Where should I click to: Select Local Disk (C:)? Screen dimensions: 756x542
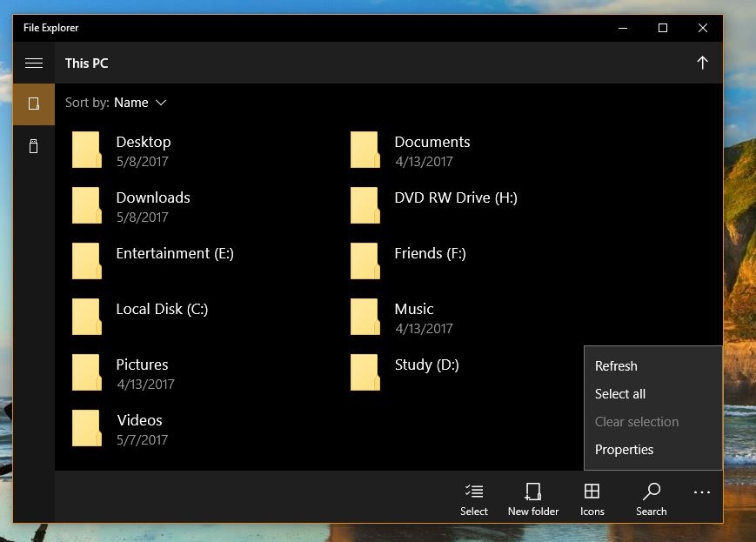coord(162,309)
